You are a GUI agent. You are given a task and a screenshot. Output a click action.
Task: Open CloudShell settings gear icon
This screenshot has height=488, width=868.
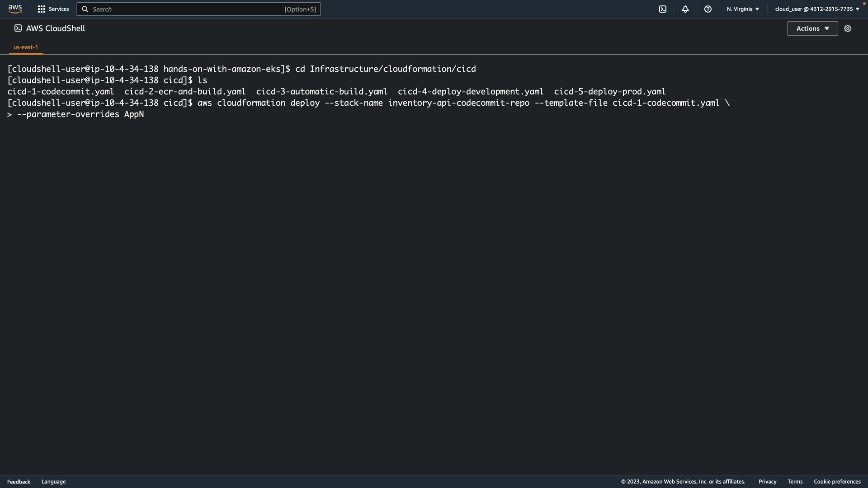[x=848, y=28]
